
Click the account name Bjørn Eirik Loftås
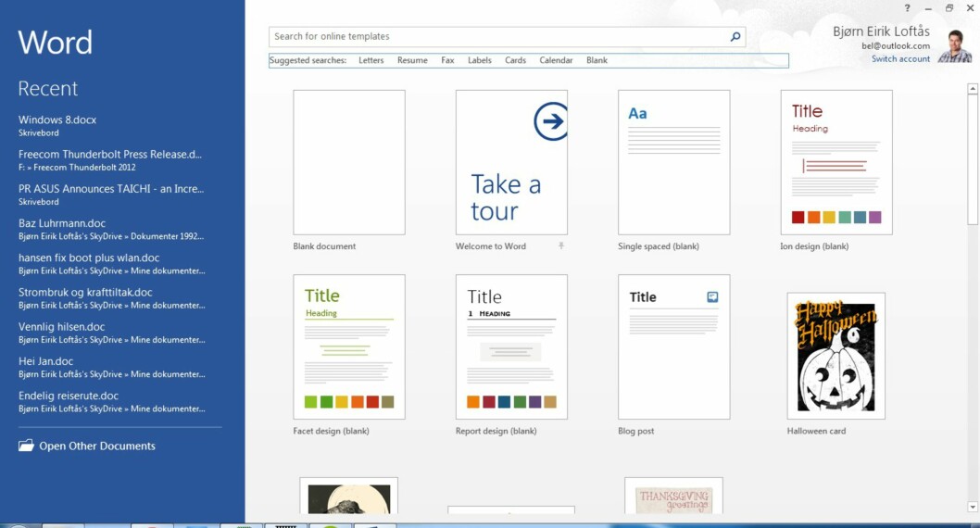pos(881,31)
